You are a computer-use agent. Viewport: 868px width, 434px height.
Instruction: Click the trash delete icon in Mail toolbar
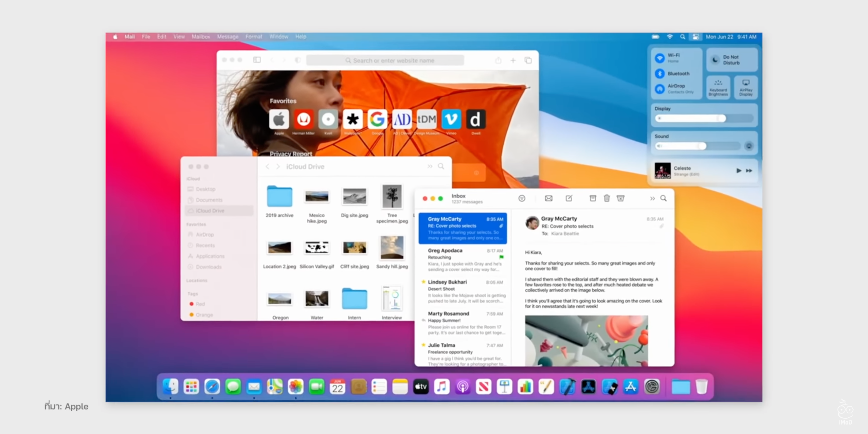pos(607,198)
